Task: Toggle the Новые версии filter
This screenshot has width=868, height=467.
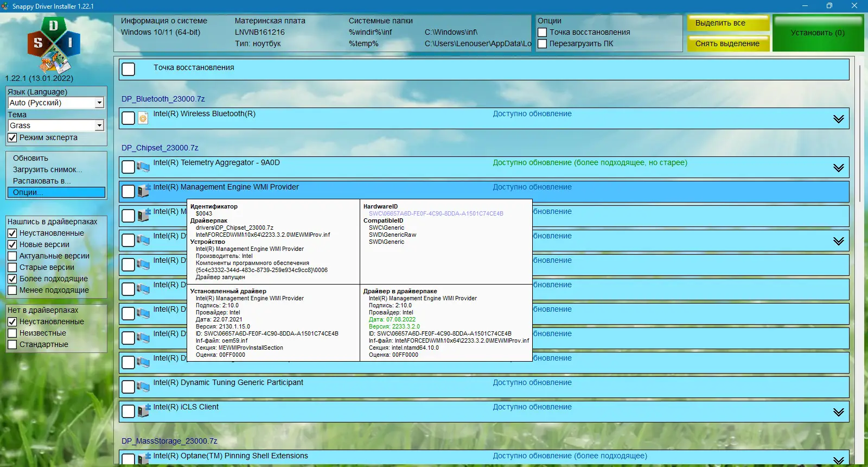Action: 12,244
